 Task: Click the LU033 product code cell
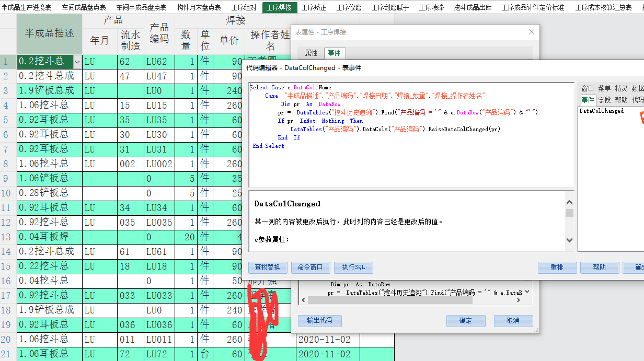coord(159,296)
